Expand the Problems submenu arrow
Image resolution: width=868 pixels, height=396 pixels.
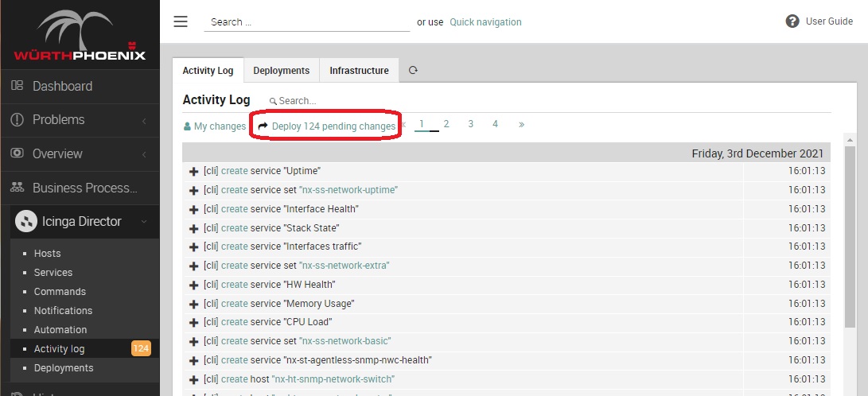point(144,121)
